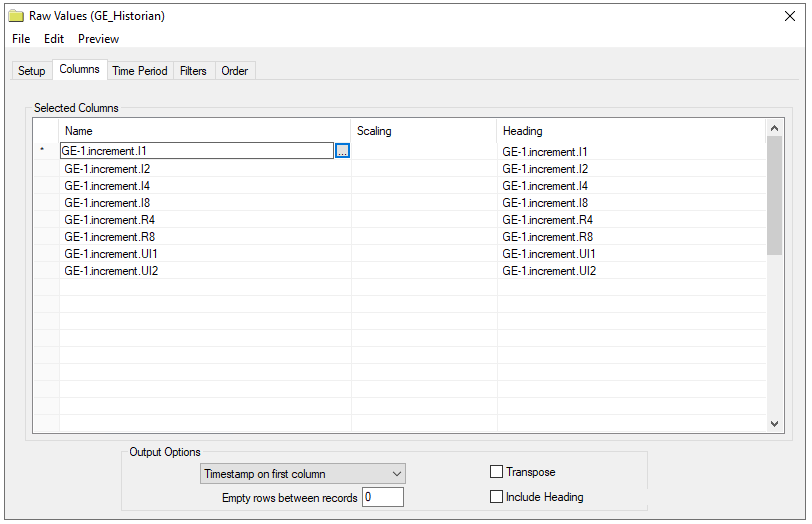Screen dimensions: 812x524
Task: Open the File menu
Action: [21, 39]
